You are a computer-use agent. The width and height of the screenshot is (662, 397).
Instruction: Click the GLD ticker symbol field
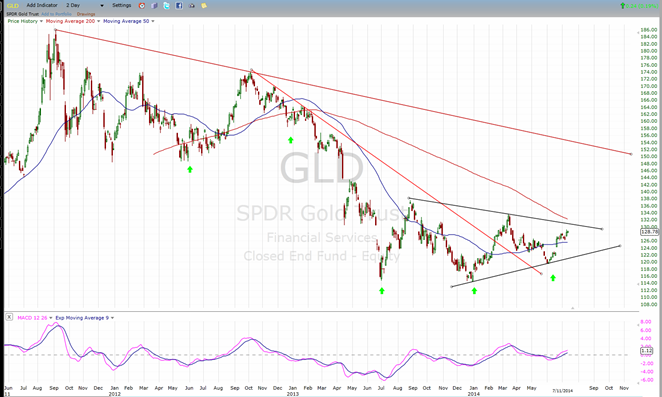coord(13,5)
